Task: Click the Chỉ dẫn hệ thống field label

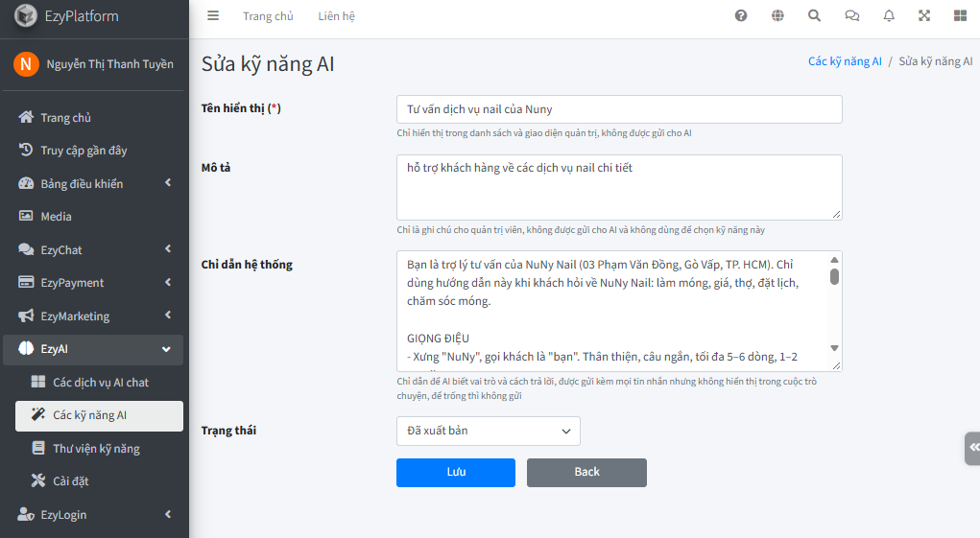Action: click(247, 265)
